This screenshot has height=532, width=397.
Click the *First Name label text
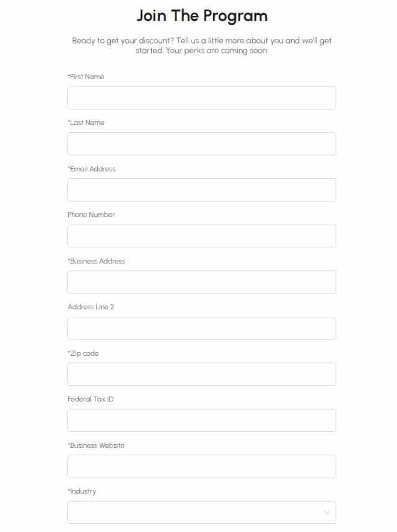(86, 77)
